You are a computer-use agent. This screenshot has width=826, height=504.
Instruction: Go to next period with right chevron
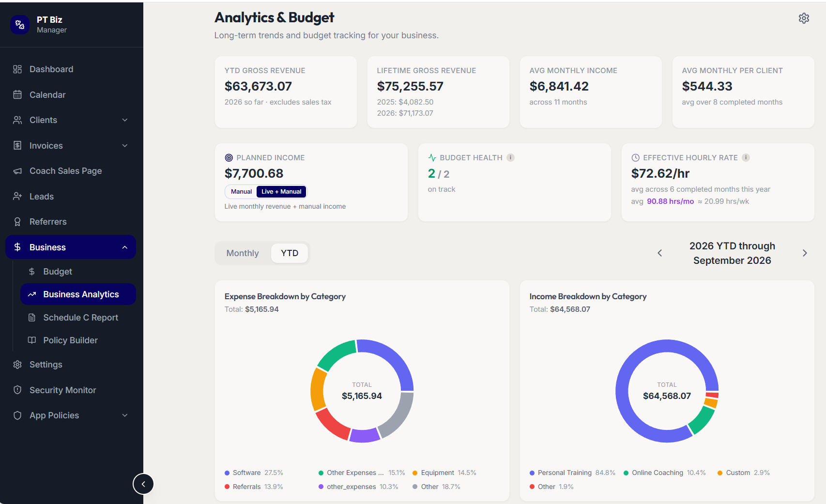pyautogui.click(x=805, y=253)
